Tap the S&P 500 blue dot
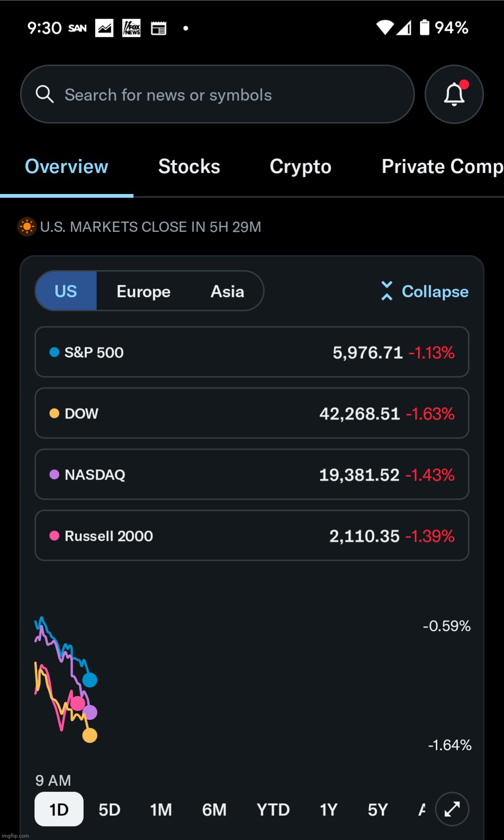 click(x=54, y=352)
